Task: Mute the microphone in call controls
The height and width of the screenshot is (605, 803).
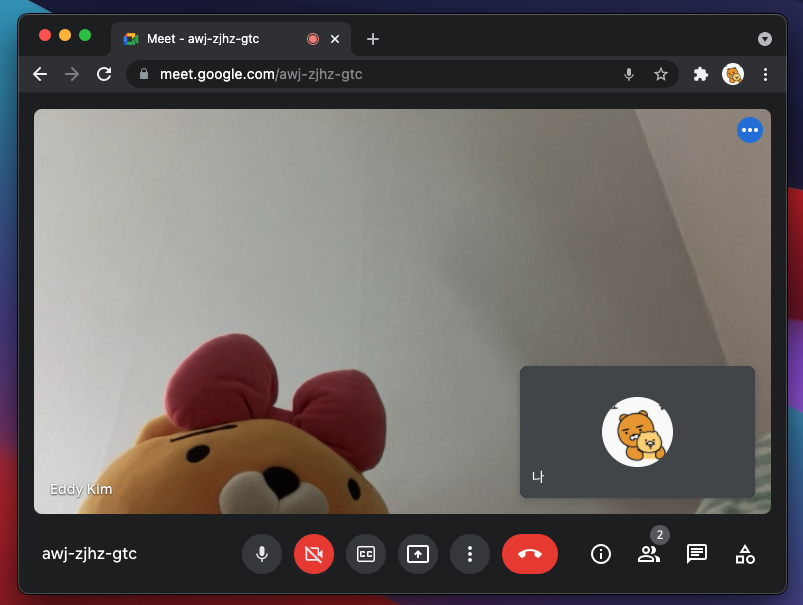Action: pos(262,554)
